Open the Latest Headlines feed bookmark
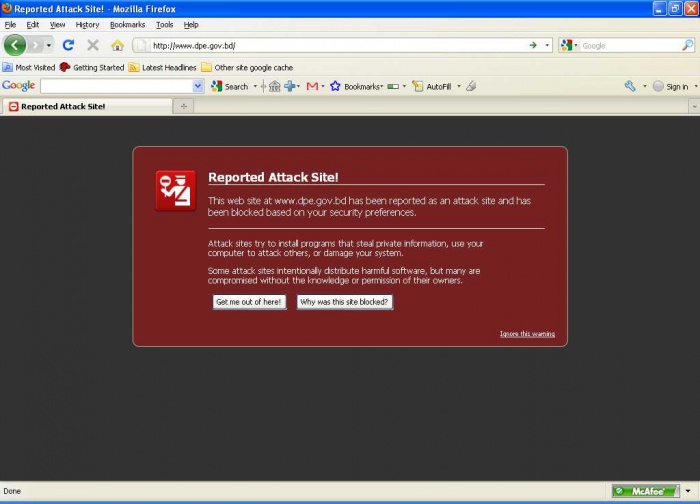The width and height of the screenshot is (700, 504). tap(162, 68)
